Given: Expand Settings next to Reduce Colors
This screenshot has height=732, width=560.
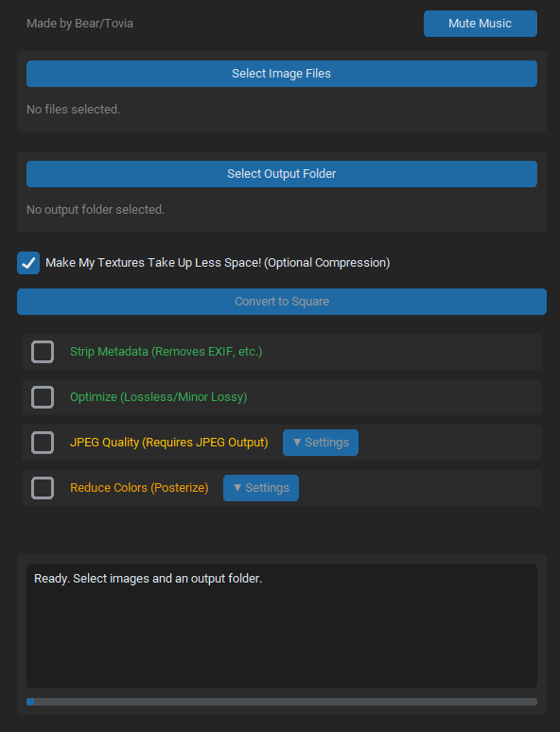Looking at the screenshot, I should (261, 488).
